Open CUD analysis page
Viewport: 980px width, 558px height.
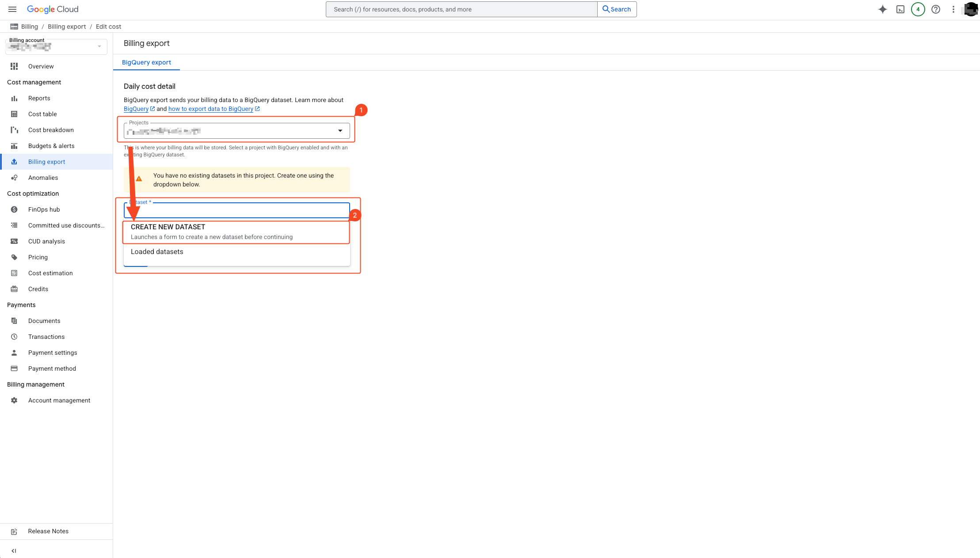tap(57, 241)
